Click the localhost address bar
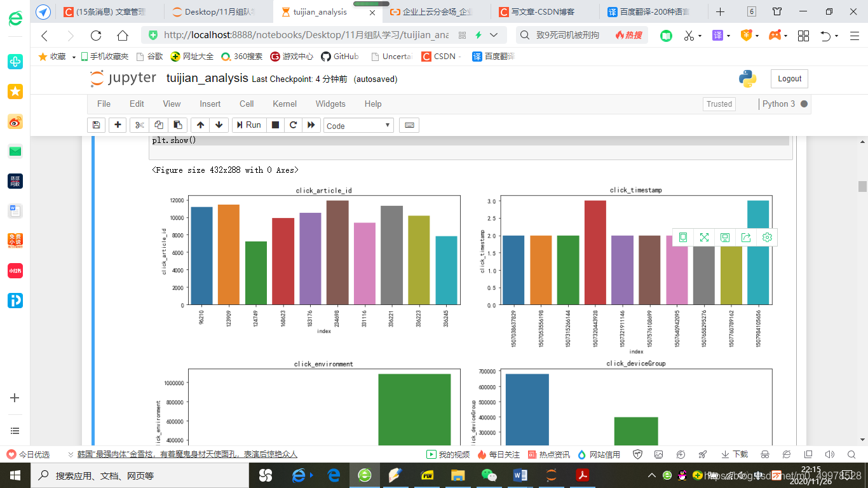 tap(306, 36)
